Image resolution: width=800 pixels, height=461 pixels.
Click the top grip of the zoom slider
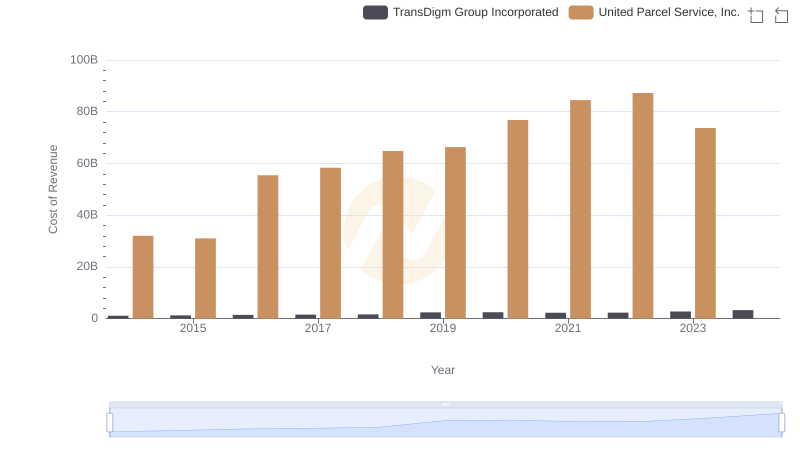pos(445,404)
